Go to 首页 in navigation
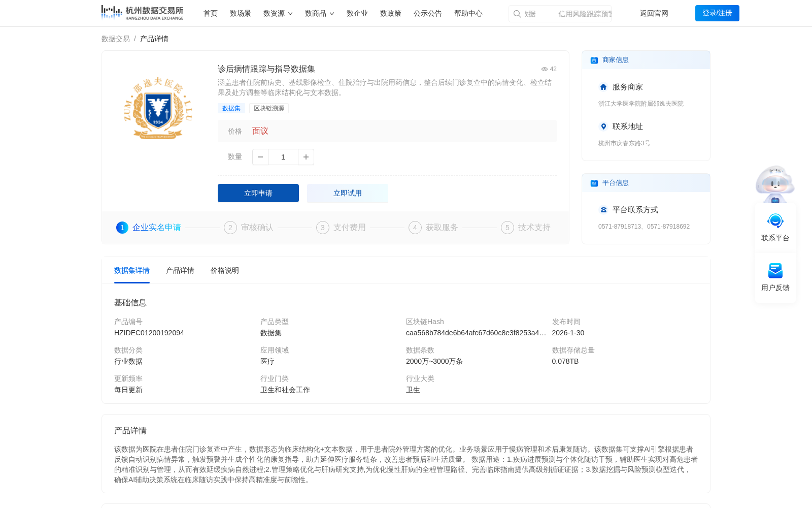The image size is (812, 508). (211, 14)
